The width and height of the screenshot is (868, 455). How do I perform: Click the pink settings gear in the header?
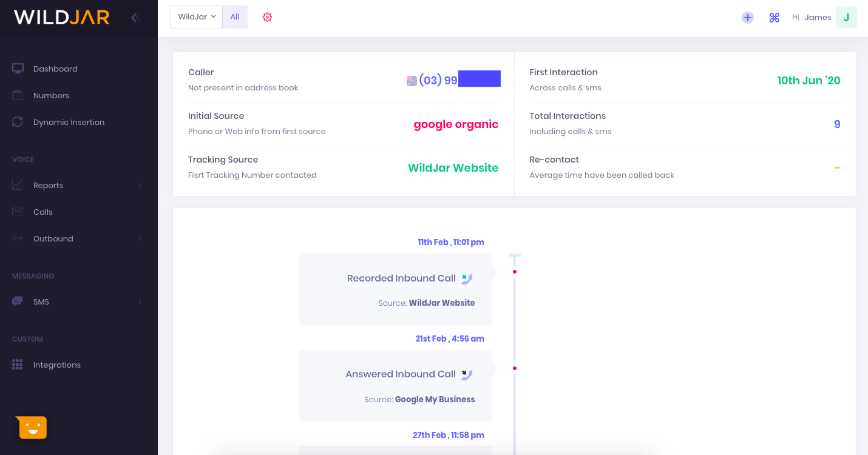[267, 17]
